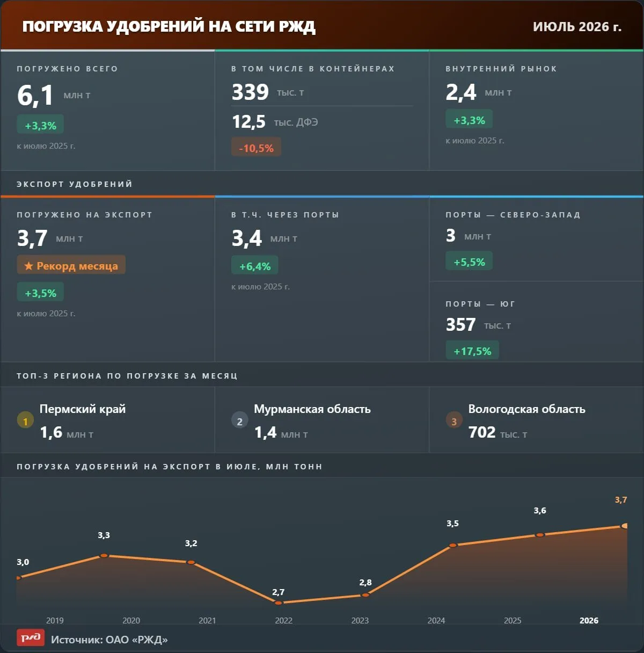Click the large 3,7 млн т export value
This screenshot has width=644, height=653.
pos(50,238)
